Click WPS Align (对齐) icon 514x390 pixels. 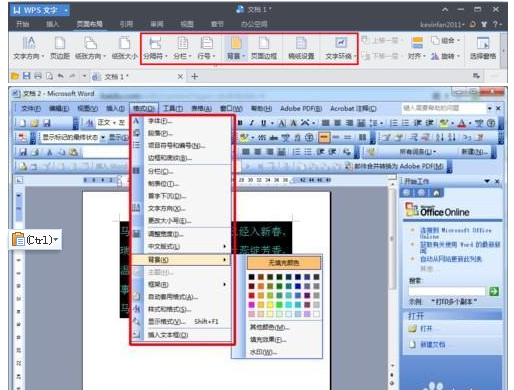(417, 49)
